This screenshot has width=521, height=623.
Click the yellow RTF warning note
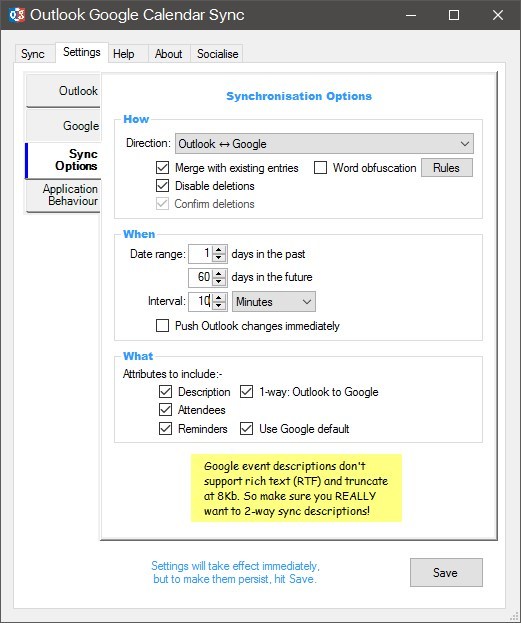click(296, 488)
